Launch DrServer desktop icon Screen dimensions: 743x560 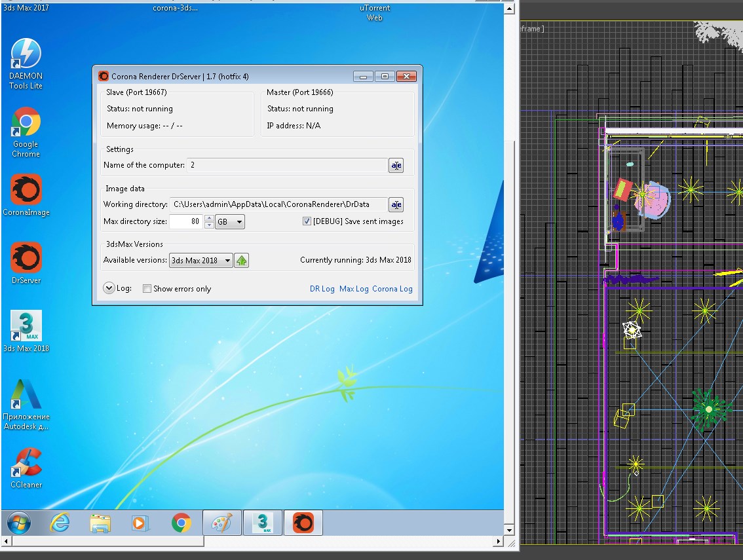click(26, 263)
